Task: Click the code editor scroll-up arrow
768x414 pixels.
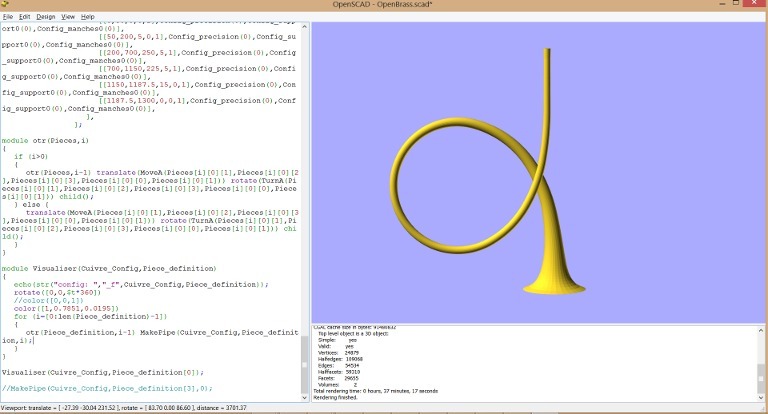Action: pos(305,27)
